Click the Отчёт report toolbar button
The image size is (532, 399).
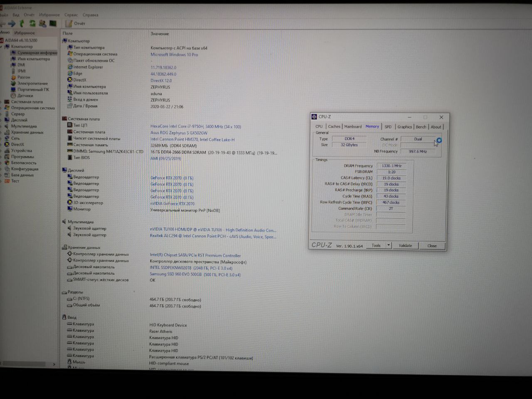point(75,24)
